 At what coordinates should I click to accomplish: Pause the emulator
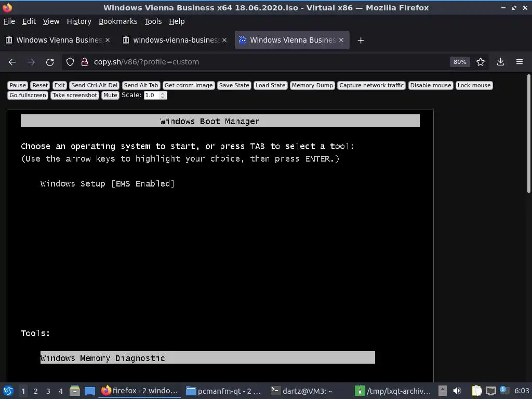click(18, 86)
